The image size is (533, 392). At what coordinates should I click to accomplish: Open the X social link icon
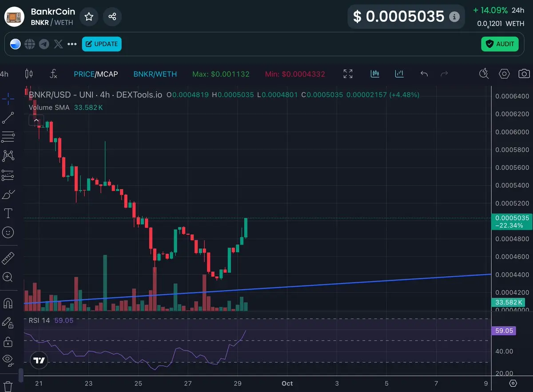pyautogui.click(x=58, y=44)
